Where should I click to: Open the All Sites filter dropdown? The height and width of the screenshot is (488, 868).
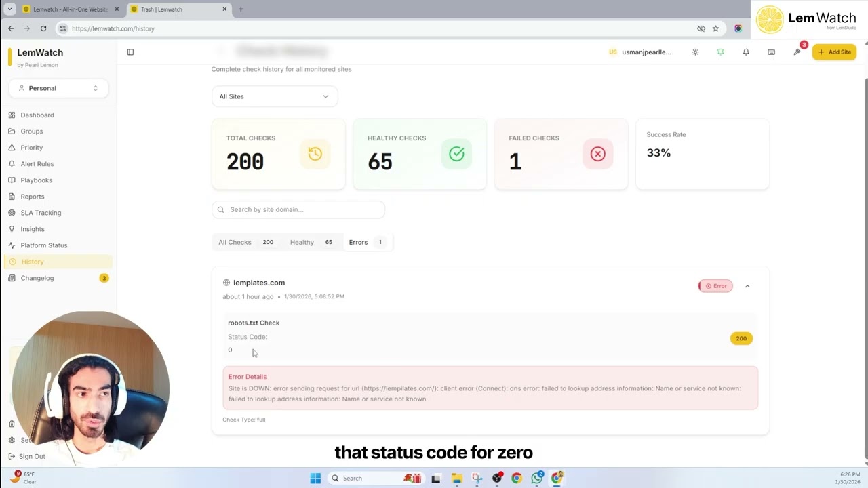coord(275,96)
